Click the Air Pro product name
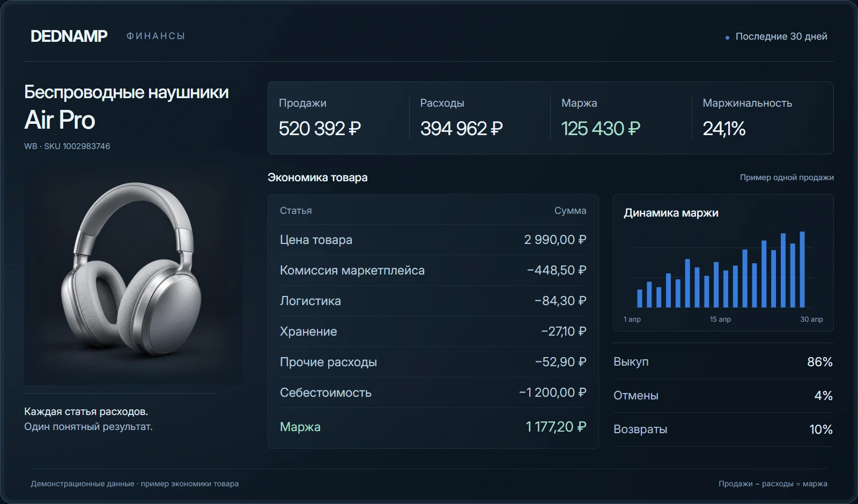 click(x=60, y=120)
